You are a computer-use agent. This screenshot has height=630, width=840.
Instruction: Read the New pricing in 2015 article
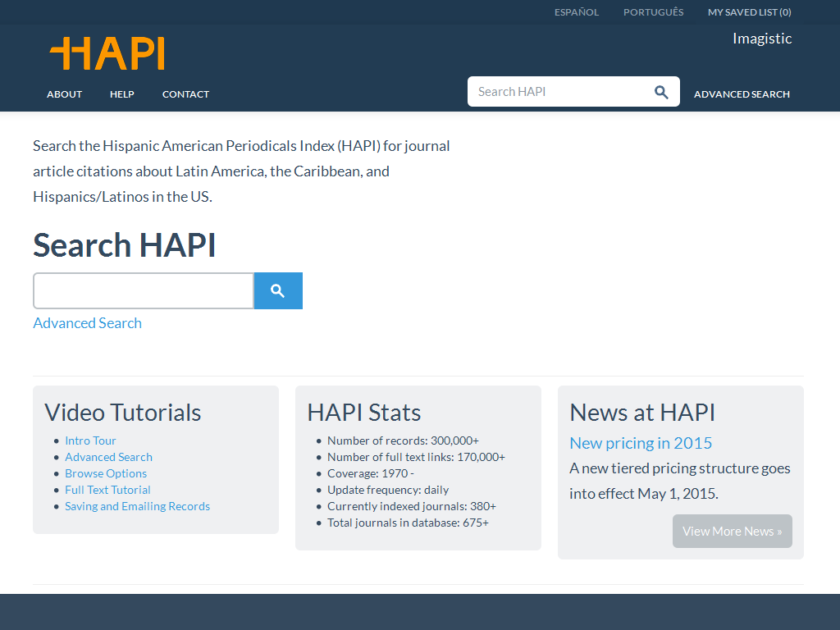point(641,442)
